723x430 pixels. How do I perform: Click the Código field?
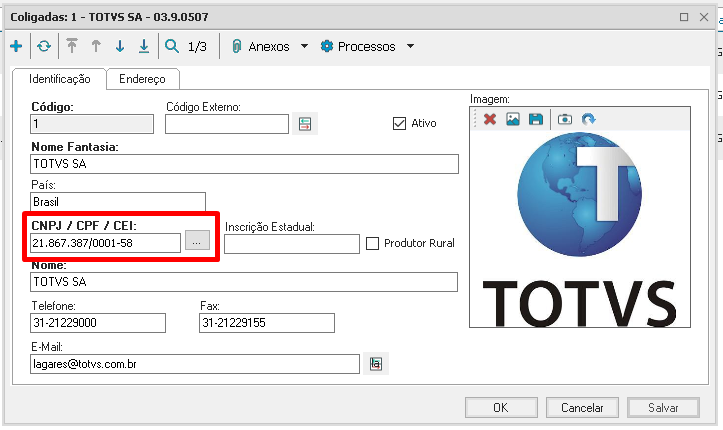click(x=92, y=124)
